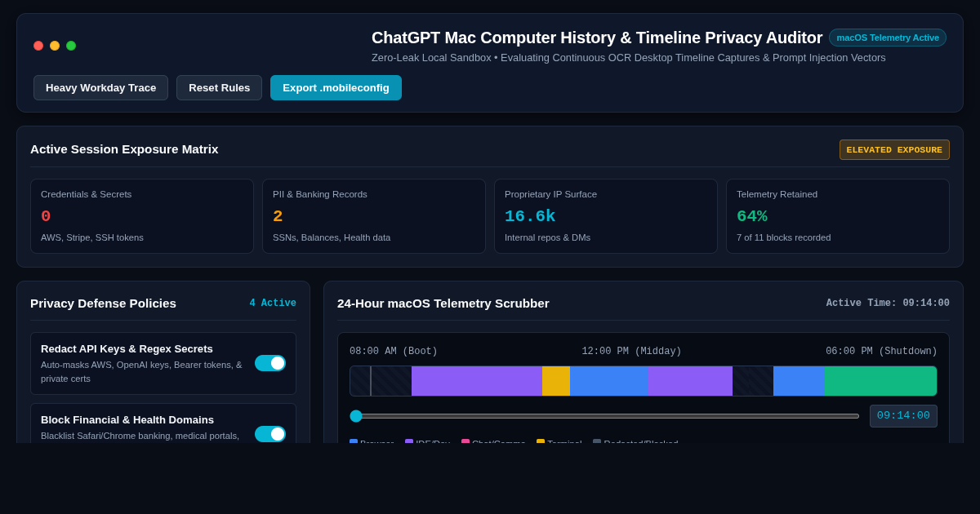Click the Reset Rules button
This screenshot has height=514, width=980.
(219, 88)
